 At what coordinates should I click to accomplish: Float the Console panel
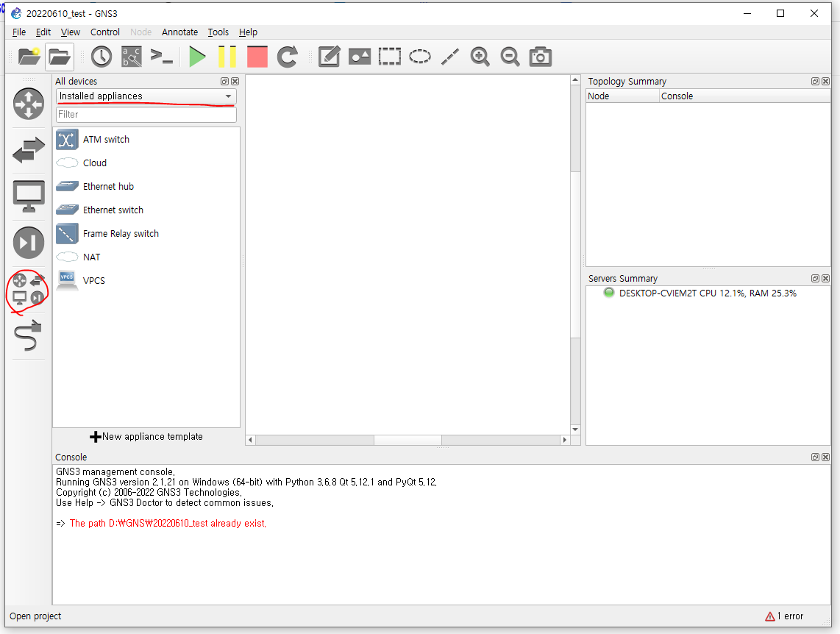(x=815, y=457)
